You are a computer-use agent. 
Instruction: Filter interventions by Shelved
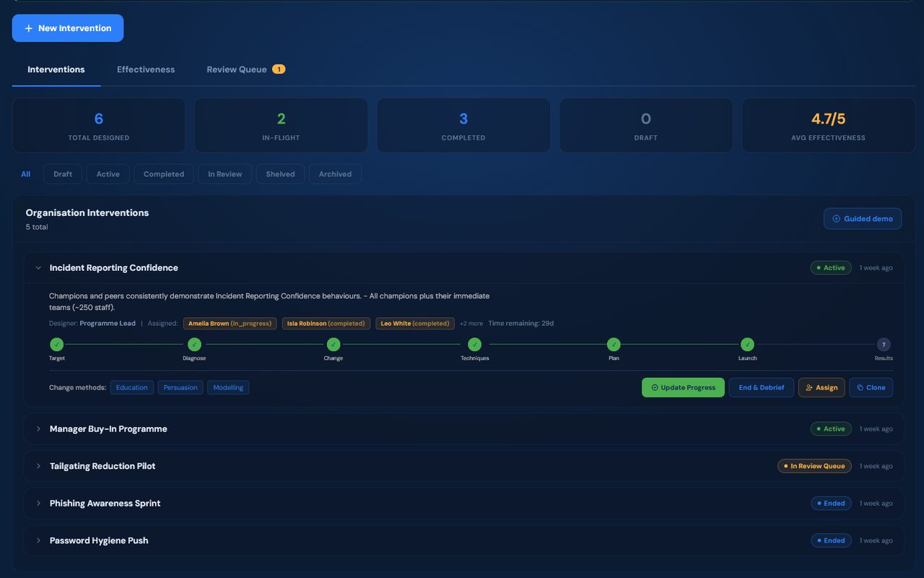pyautogui.click(x=280, y=174)
